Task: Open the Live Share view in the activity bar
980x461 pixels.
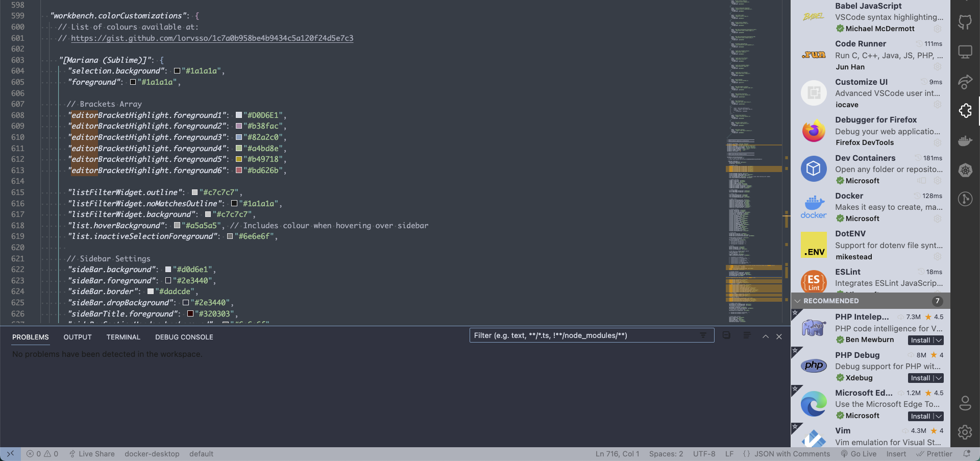Action: pos(965,82)
